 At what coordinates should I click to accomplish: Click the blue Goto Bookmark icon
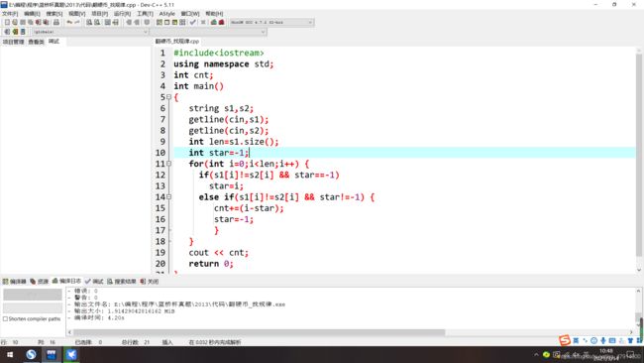click(23, 32)
